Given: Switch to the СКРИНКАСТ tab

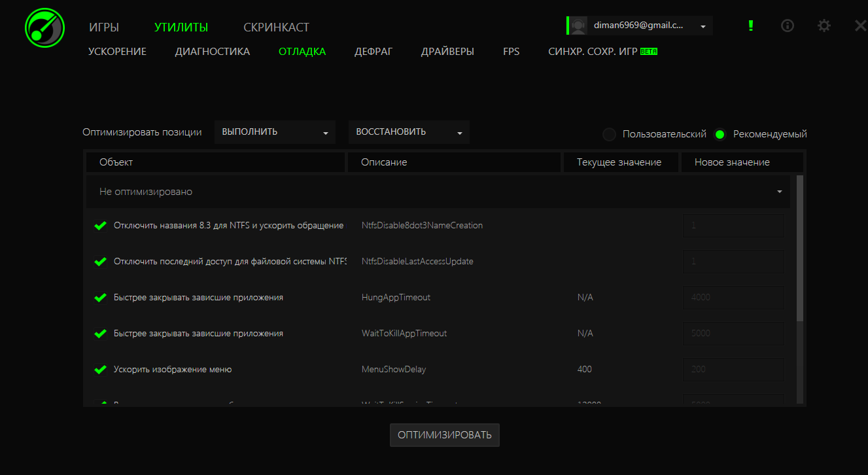Looking at the screenshot, I should pos(276,27).
